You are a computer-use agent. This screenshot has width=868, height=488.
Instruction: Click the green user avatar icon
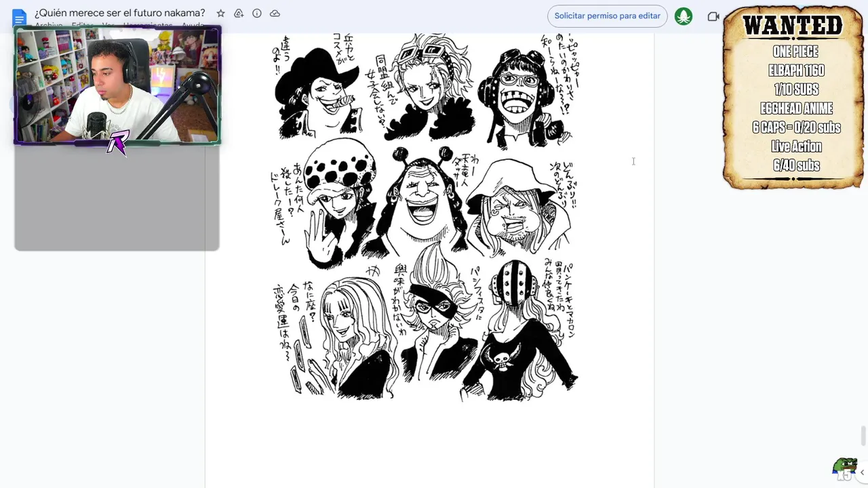coord(684,16)
